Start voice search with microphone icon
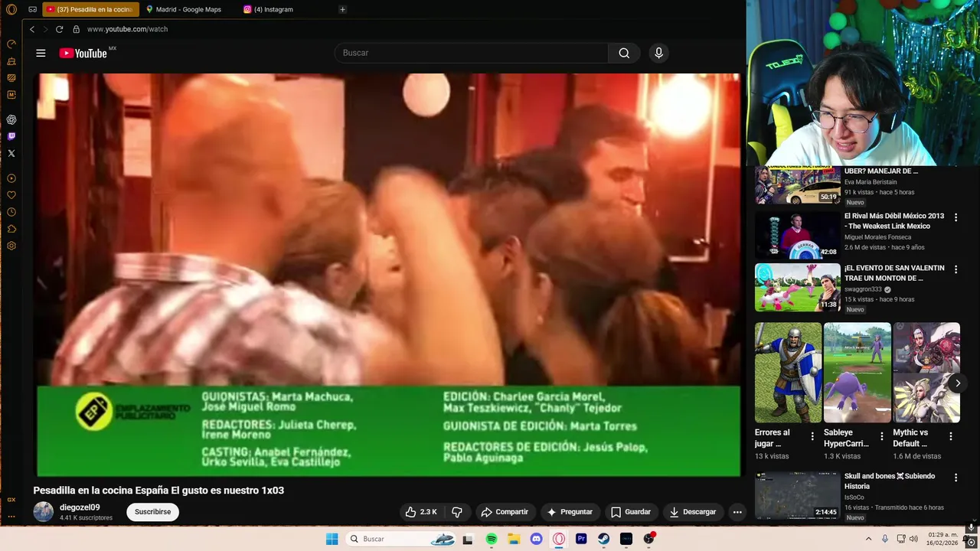Viewport: 980px width, 551px height. coord(658,53)
